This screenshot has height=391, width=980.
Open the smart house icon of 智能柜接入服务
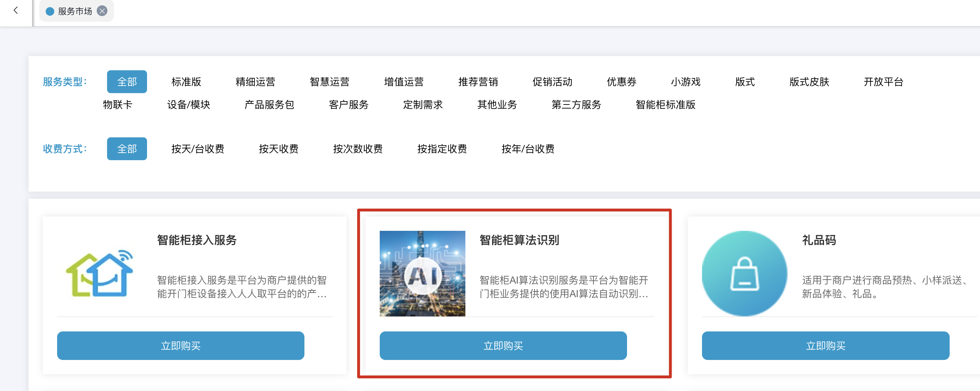[x=100, y=274]
